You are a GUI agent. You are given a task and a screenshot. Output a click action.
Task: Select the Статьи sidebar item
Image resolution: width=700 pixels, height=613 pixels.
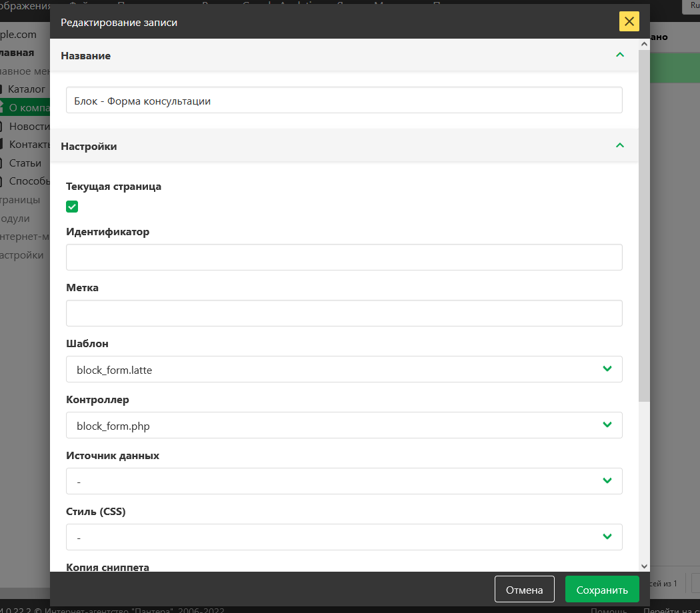click(x=25, y=163)
